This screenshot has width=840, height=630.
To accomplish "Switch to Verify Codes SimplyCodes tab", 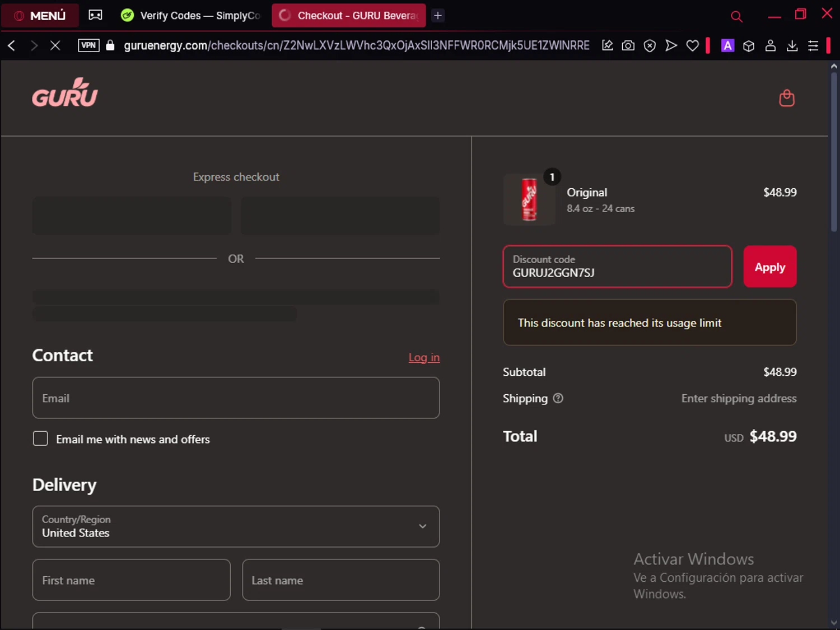I will [191, 16].
